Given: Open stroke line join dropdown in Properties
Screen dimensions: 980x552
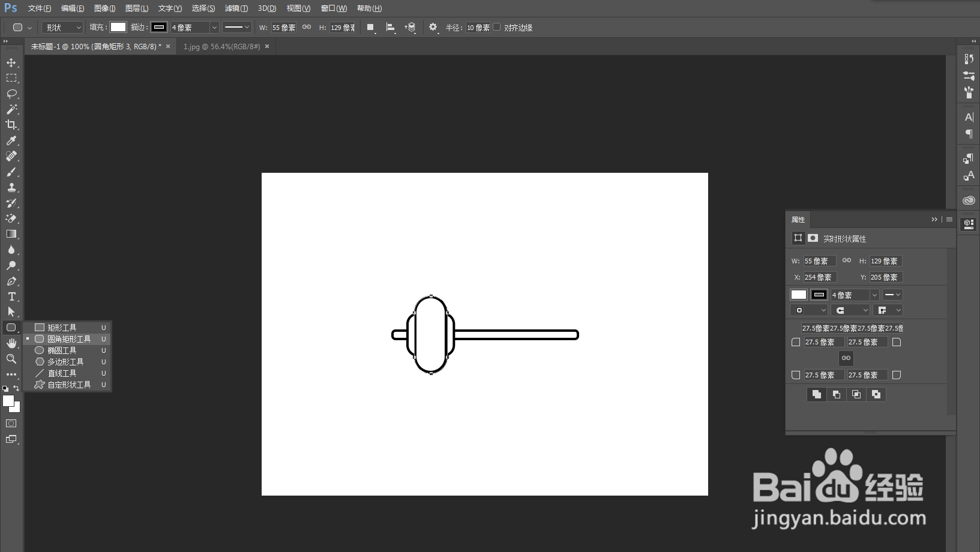Looking at the screenshot, I should (888, 310).
